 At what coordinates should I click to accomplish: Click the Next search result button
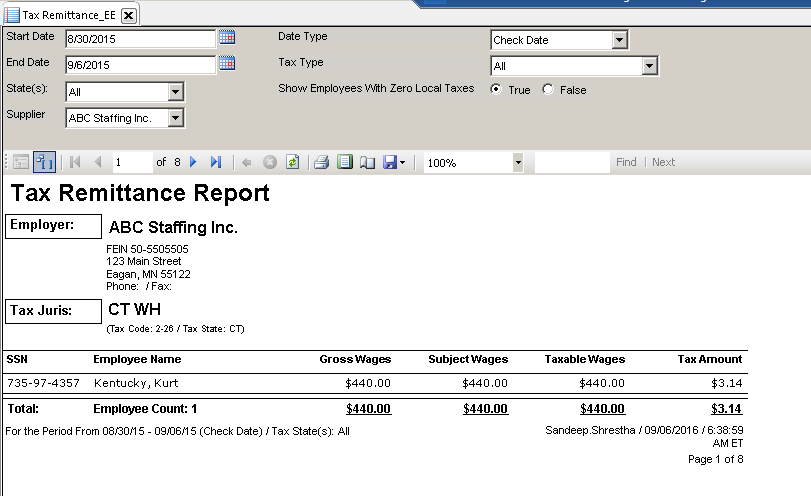pos(663,162)
